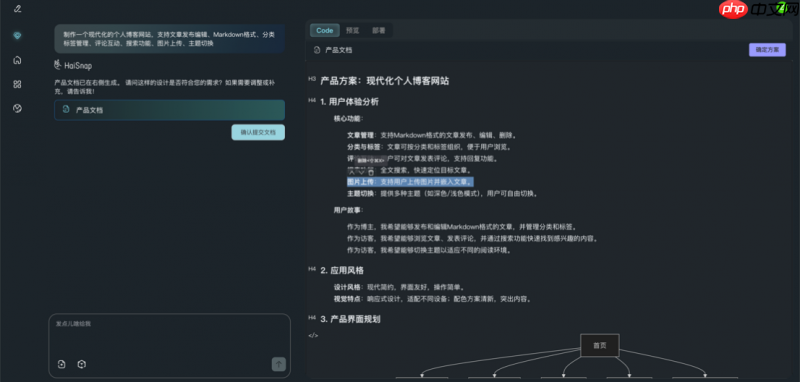
Task: Click the file upload icon in chat input
Action: coord(62,364)
